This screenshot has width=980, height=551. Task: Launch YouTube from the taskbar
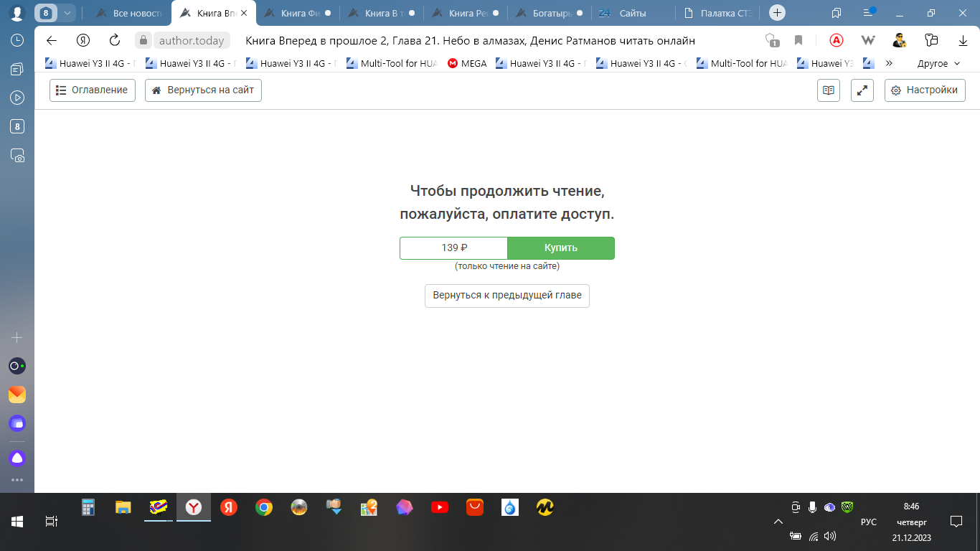click(x=440, y=508)
